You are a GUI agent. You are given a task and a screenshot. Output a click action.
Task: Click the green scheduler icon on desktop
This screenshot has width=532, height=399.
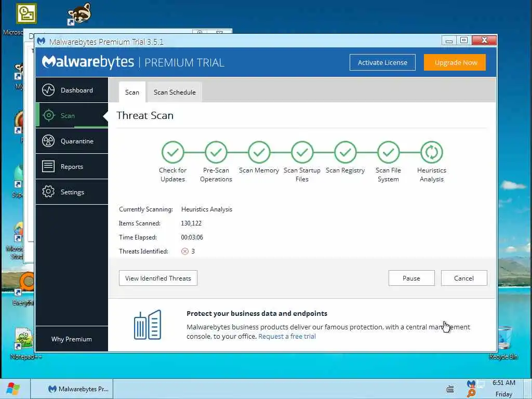pyautogui.click(x=26, y=13)
